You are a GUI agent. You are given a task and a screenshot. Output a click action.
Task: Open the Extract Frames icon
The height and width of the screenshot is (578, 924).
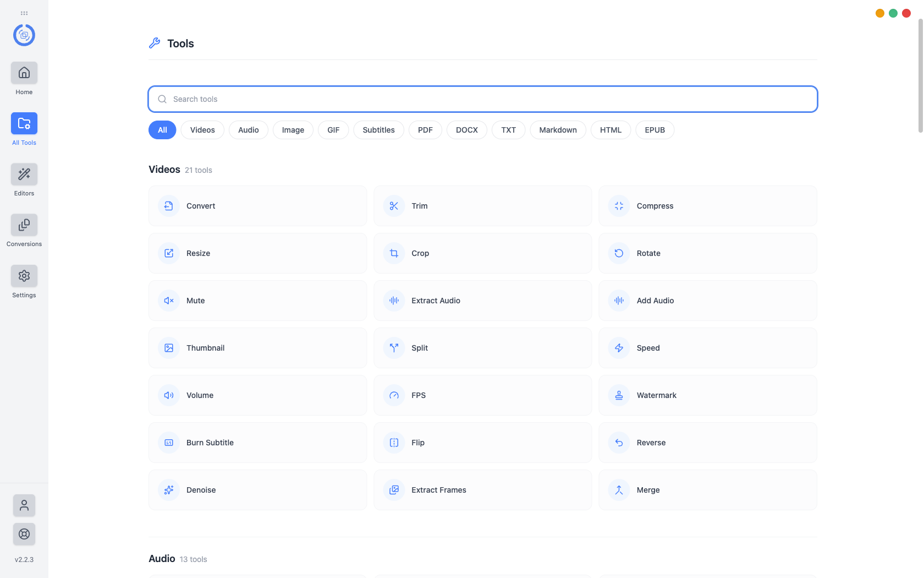(x=394, y=490)
